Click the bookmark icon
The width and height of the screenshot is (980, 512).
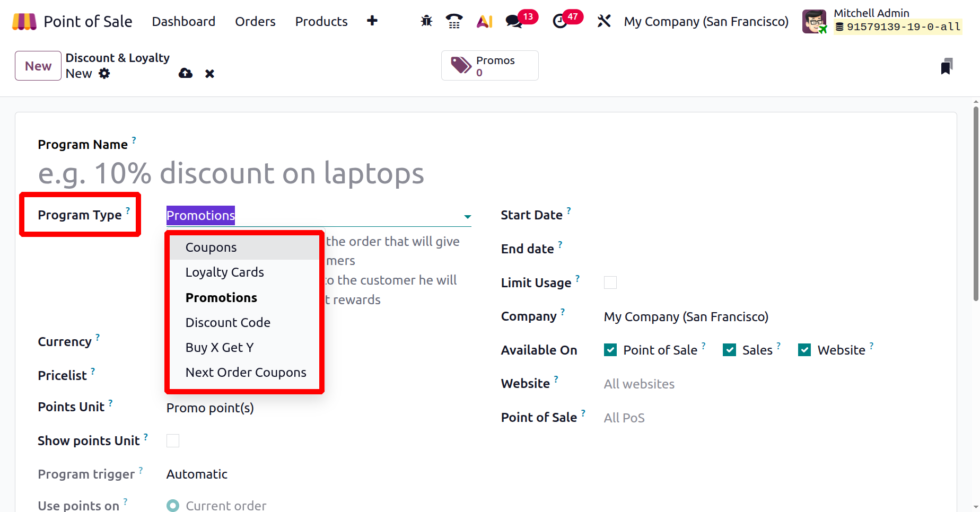click(x=947, y=66)
